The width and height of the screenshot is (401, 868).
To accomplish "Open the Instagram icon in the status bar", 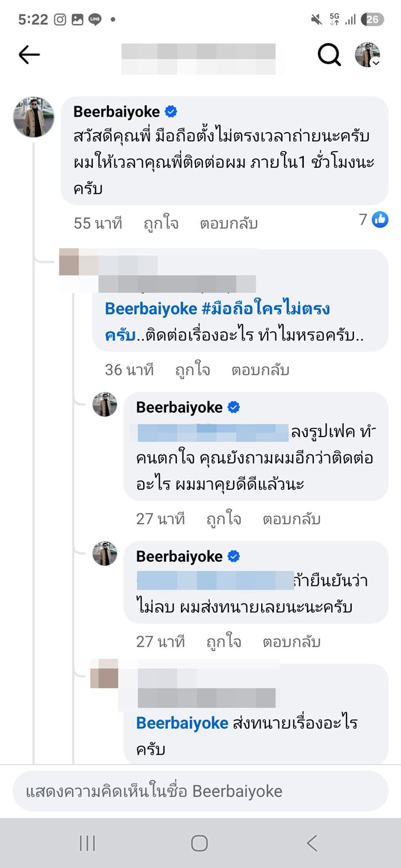I will [x=59, y=19].
